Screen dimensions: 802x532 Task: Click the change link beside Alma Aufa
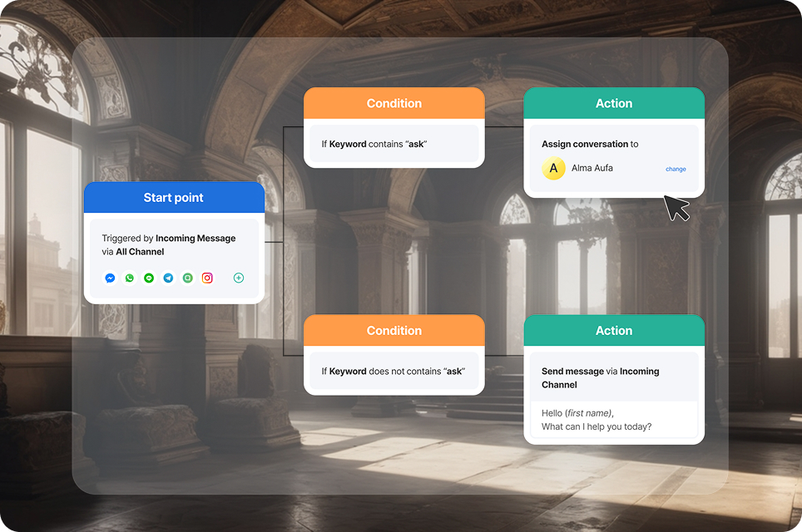tap(676, 169)
